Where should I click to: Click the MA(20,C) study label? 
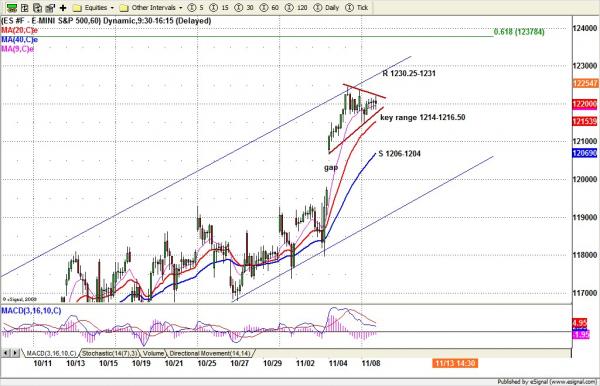pyautogui.click(x=19, y=30)
